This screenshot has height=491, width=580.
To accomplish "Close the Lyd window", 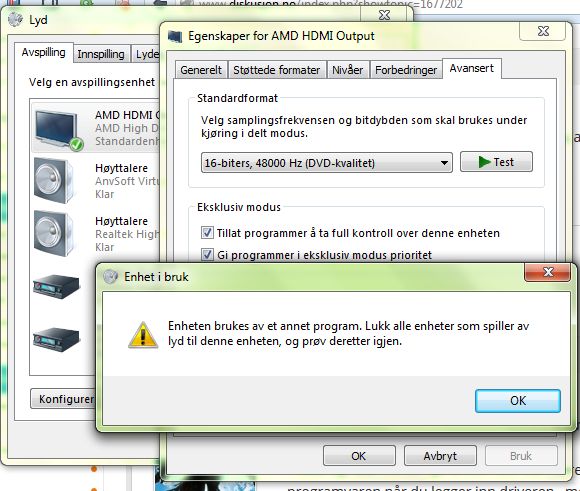I will click(x=385, y=14).
